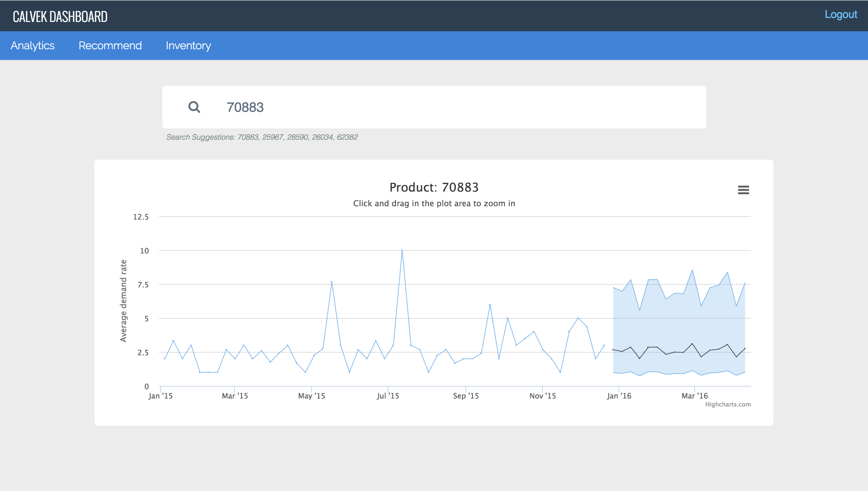Click the Highcharts.com credit link
This screenshot has height=491, width=868.
tap(728, 404)
